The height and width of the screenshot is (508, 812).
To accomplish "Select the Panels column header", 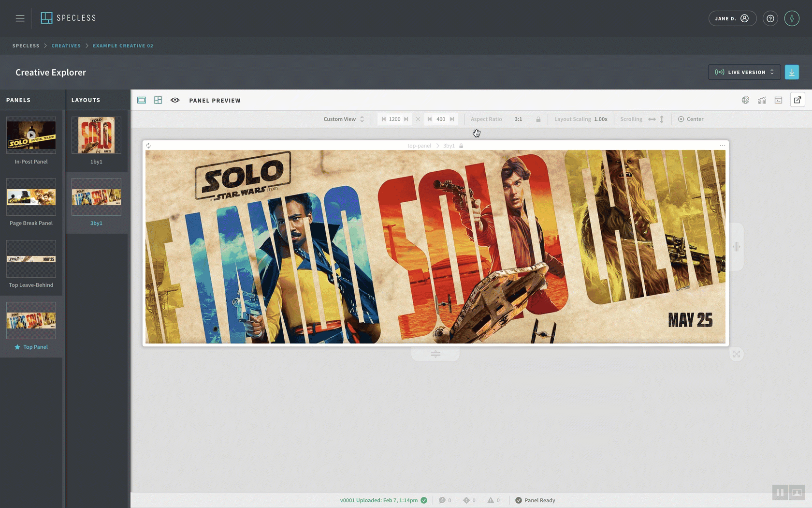I will (x=18, y=100).
